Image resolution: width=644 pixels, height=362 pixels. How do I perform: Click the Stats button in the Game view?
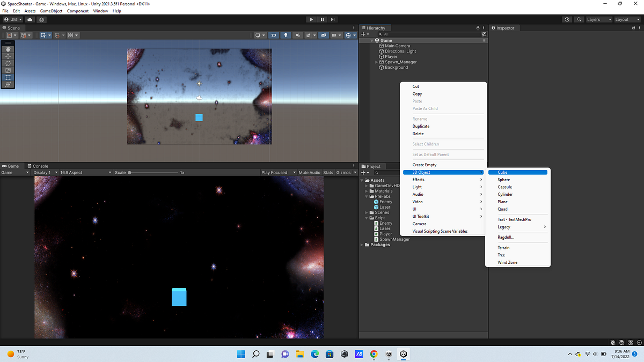[328, 172]
